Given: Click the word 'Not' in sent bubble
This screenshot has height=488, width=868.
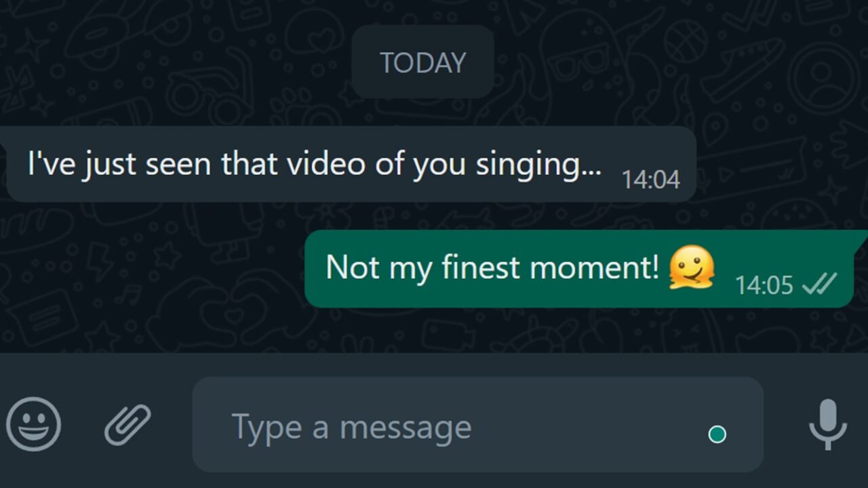Looking at the screenshot, I should [353, 267].
